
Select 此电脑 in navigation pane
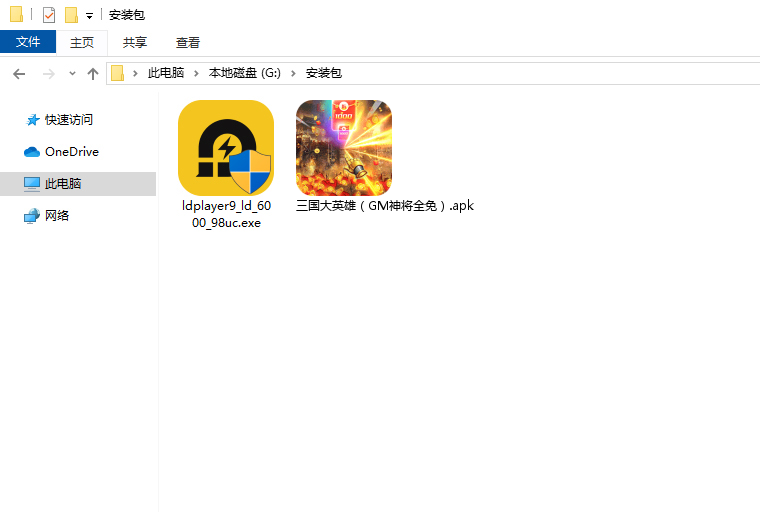[x=78, y=184]
